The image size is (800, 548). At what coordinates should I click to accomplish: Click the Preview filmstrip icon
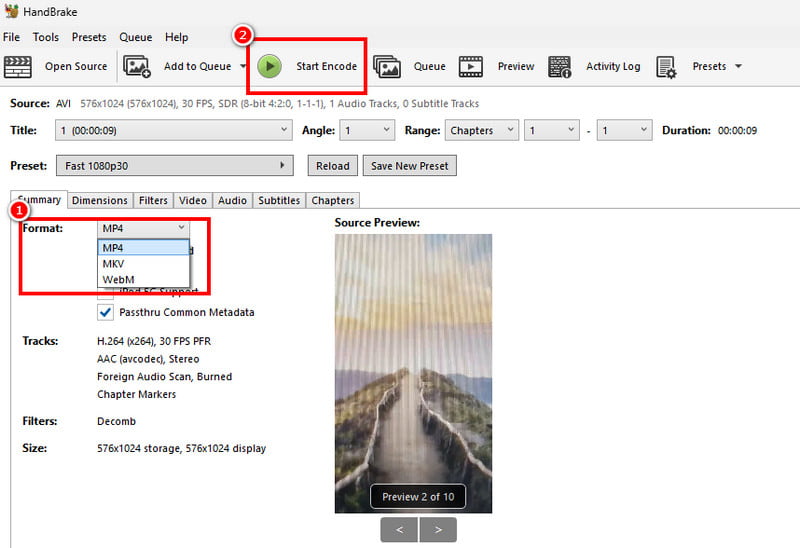[x=470, y=66]
